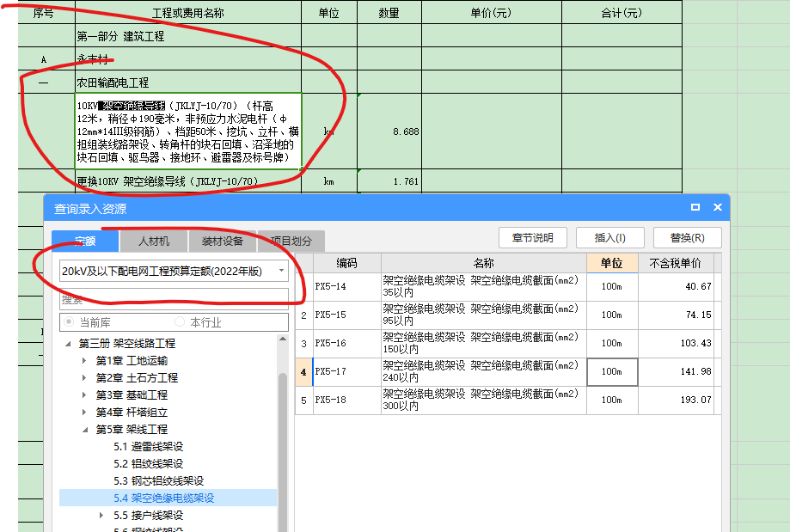Select the 本行业 radio button

(180, 321)
